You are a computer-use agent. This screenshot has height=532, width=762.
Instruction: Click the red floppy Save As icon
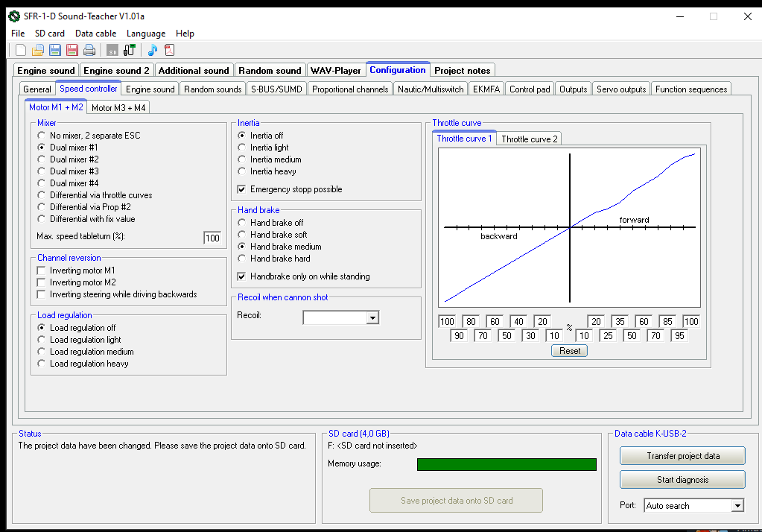(x=72, y=50)
